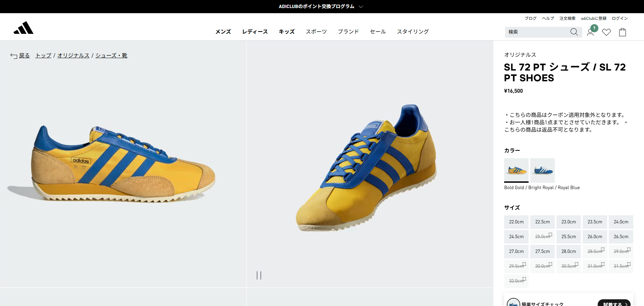Click the ログイン link
This screenshot has height=306, width=644.
620,18
